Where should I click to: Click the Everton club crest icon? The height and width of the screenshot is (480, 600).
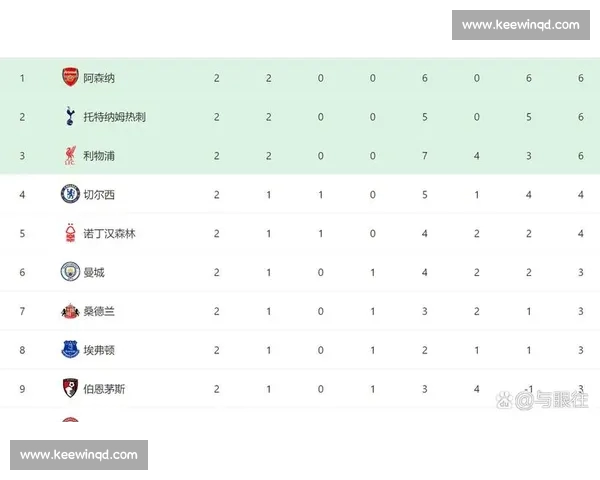70,350
